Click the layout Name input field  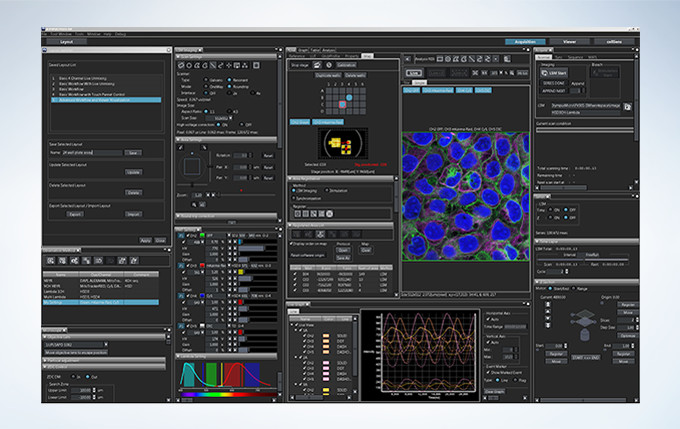point(90,152)
